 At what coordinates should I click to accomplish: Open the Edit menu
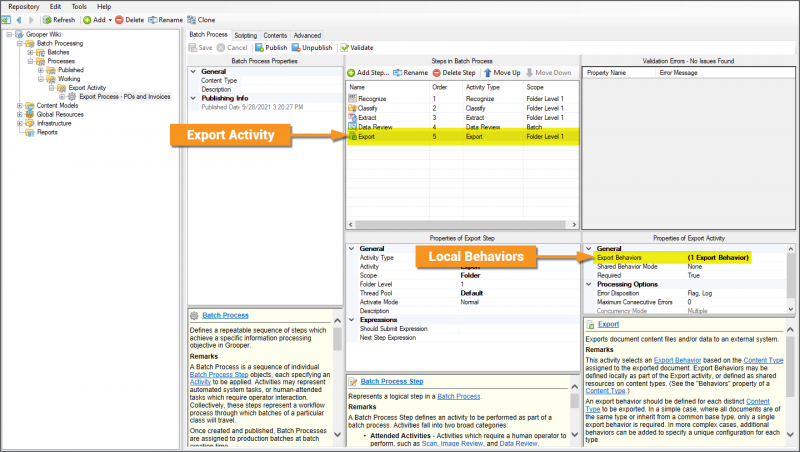[55, 7]
